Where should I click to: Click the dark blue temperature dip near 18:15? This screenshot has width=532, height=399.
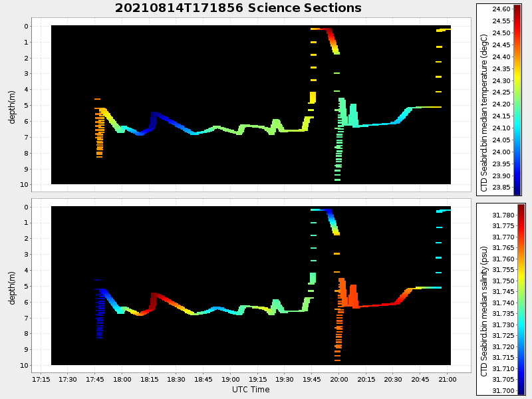[154, 120]
